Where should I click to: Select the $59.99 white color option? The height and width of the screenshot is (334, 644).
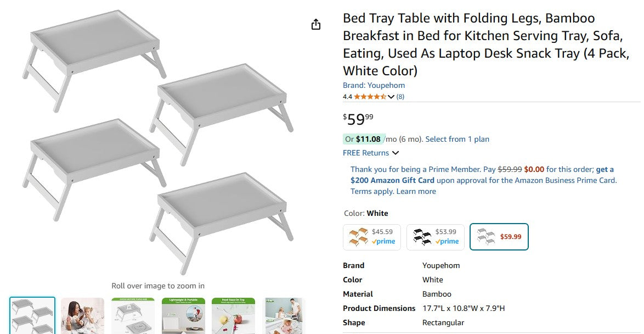click(x=499, y=237)
